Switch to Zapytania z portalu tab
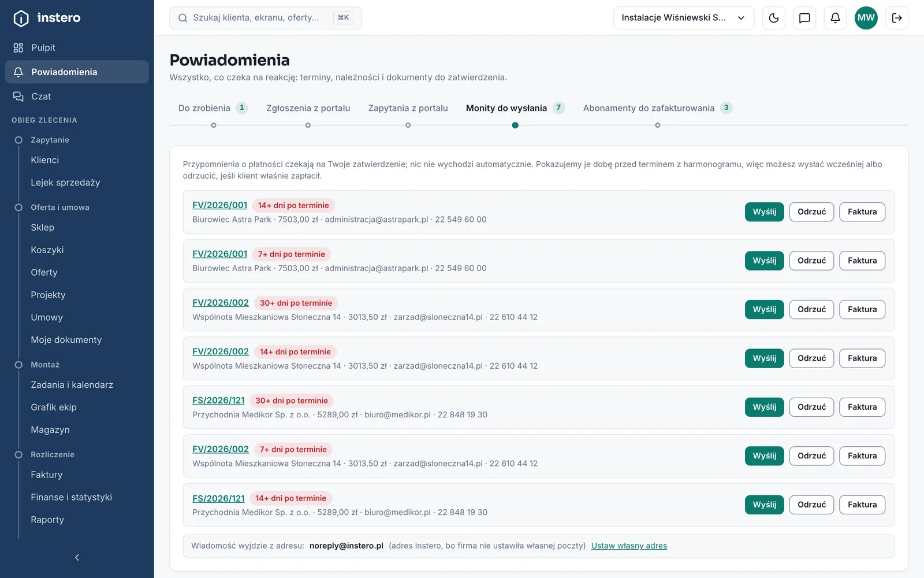The height and width of the screenshot is (578, 924). pyautogui.click(x=408, y=108)
